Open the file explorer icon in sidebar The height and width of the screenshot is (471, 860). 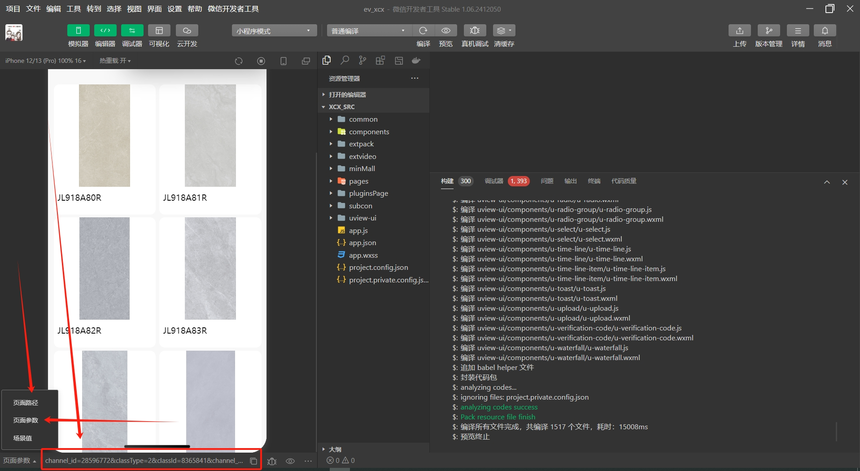click(x=327, y=60)
